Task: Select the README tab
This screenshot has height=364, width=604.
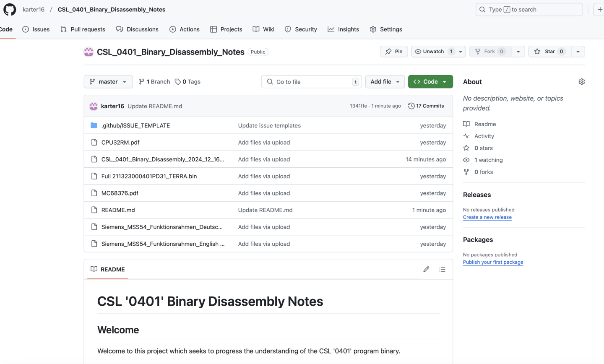Action: pos(108,269)
